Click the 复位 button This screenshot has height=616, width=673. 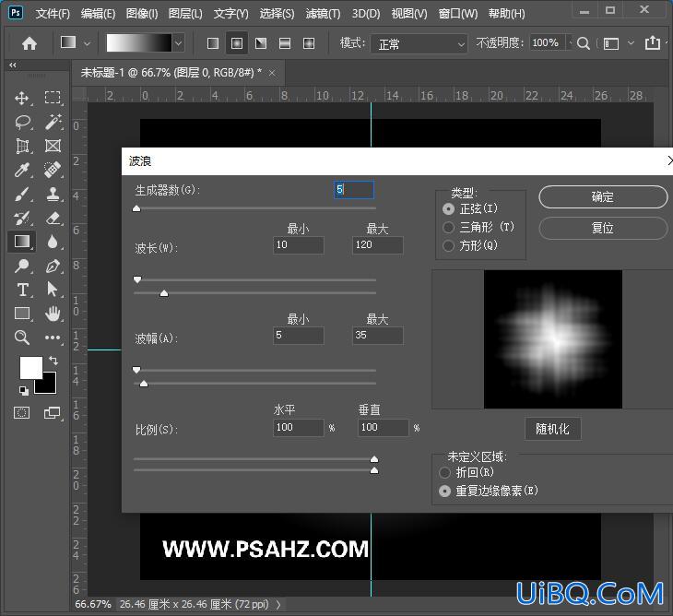click(x=603, y=228)
